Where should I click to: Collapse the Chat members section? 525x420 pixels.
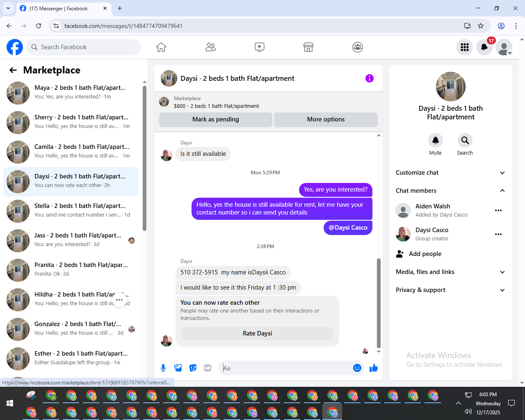pyautogui.click(x=450, y=191)
